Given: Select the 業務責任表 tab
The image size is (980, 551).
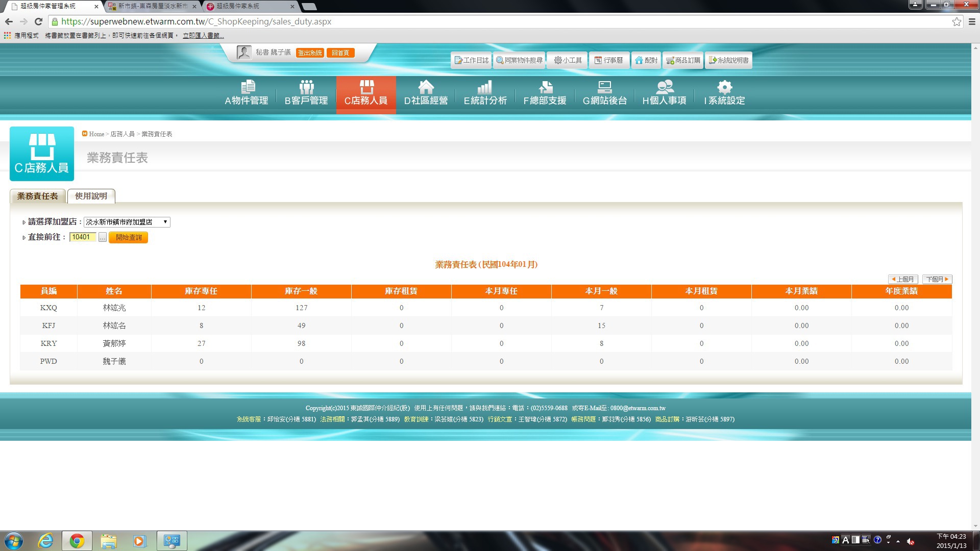Looking at the screenshot, I should (x=37, y=196).
